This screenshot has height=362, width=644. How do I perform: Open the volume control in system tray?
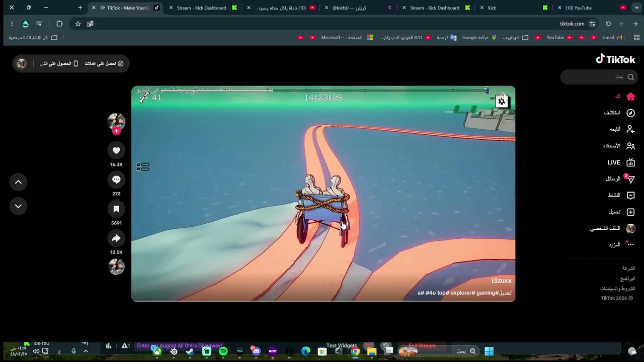36,351
